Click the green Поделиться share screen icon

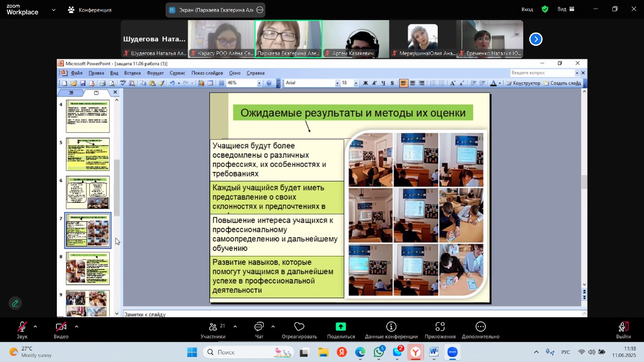(x=341, y=329)
